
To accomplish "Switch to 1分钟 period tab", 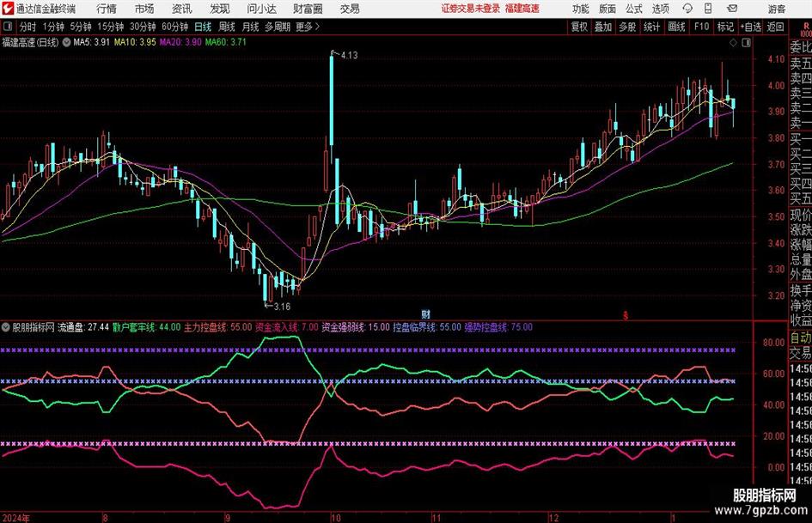I will pos(53,27).
